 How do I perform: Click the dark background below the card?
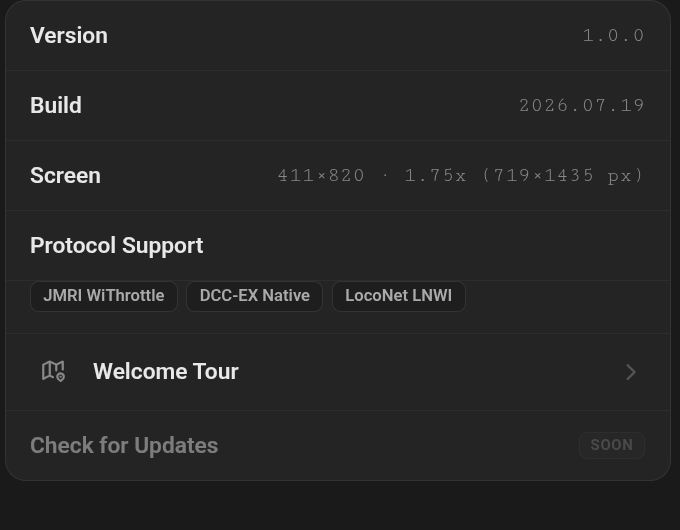[340, 507]
